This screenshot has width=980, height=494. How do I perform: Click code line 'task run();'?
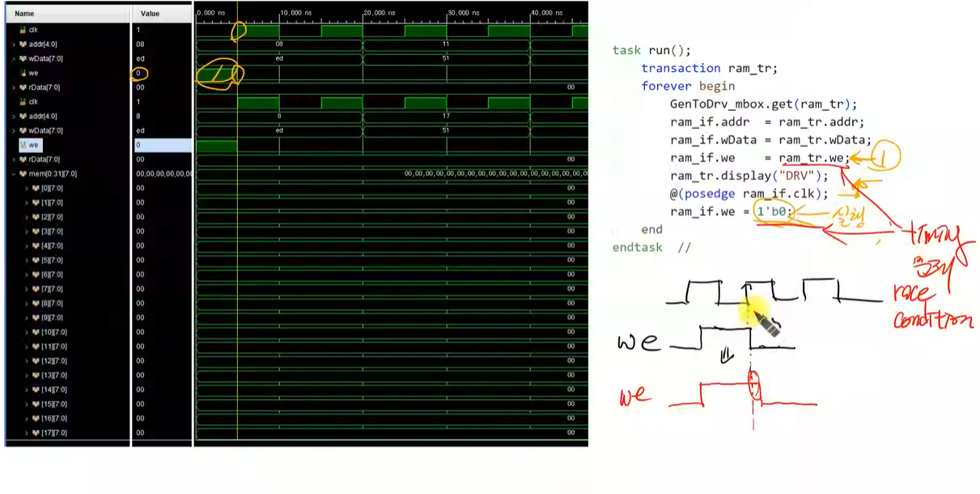coord(651,50)
